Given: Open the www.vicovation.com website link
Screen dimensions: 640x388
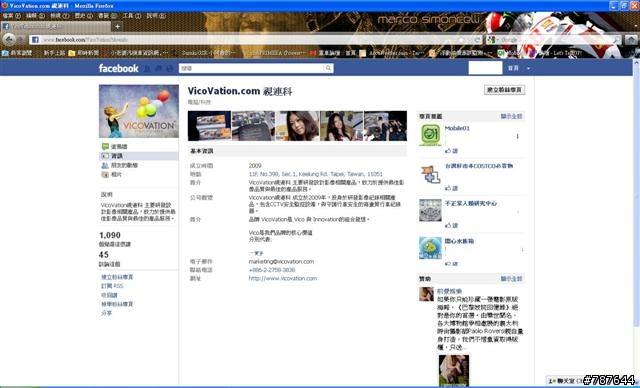Looking at the screenshot, I should pyautogui.click(x=282, y=279).
